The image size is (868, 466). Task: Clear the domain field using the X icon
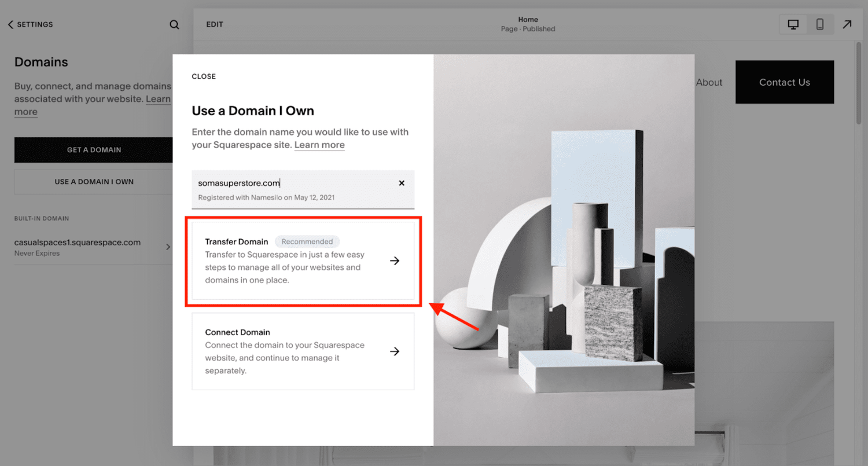point(402,182)
